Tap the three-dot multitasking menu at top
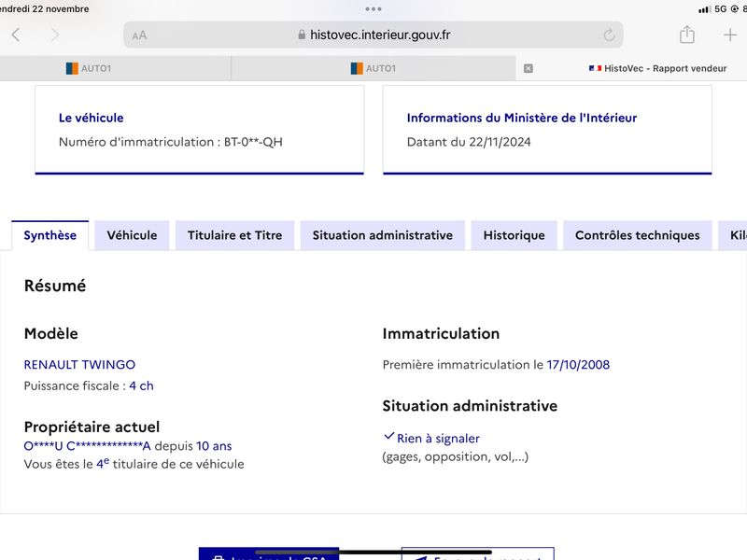Screen dimensions: 747x560 coord(373,9)
